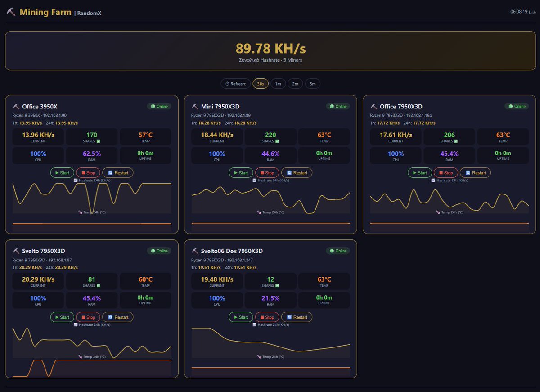
Task: Stop the Office 3950X miner
Action: 88,172
